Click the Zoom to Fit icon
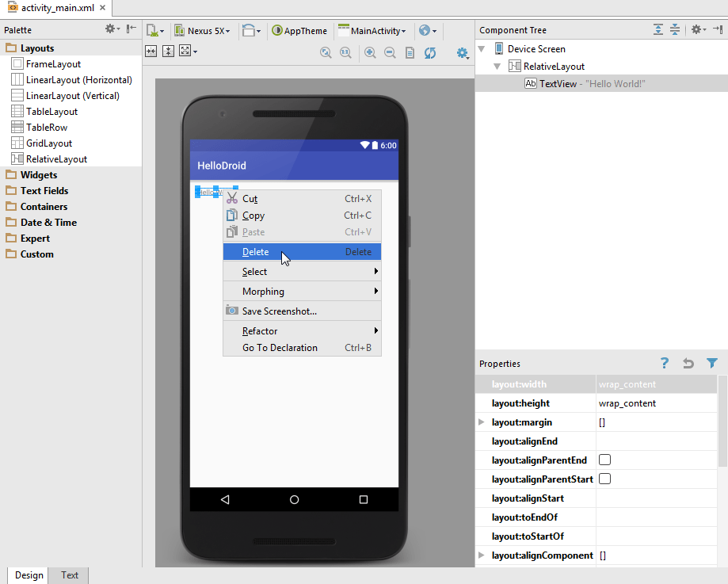Screen dimensions: 728x584 326,52
